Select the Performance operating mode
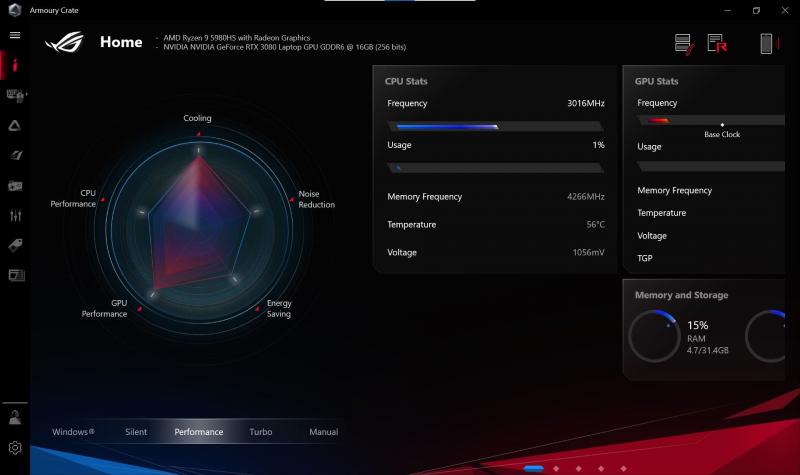Image resolution: width=800 pixels, height=475 pixels. 199,432
